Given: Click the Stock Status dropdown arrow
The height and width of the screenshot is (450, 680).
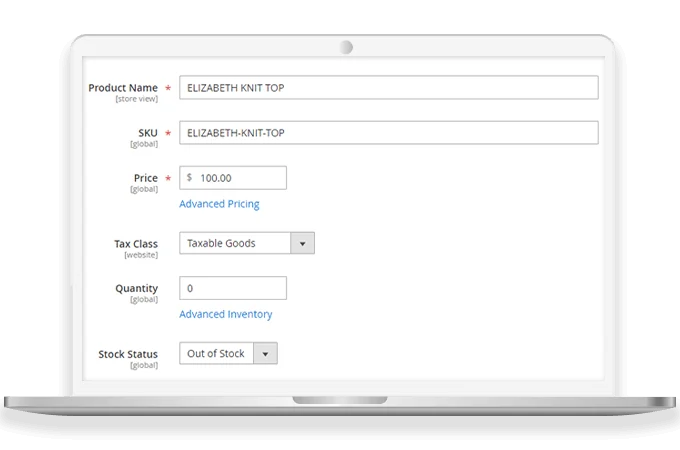Looking at the screenshot, I should (x=265, y=353).
